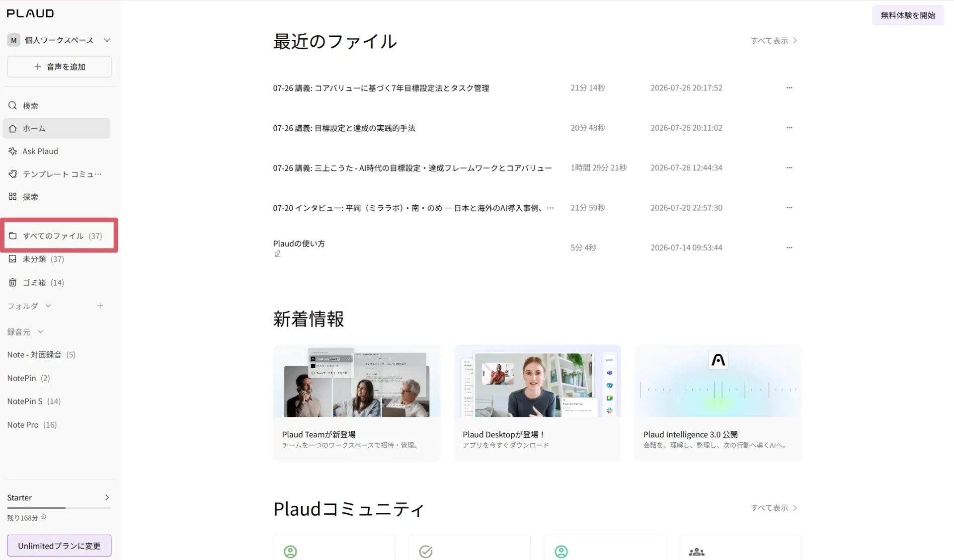
Task: Filter by Note Pro (16) source
Action: (x=32, y=425)
